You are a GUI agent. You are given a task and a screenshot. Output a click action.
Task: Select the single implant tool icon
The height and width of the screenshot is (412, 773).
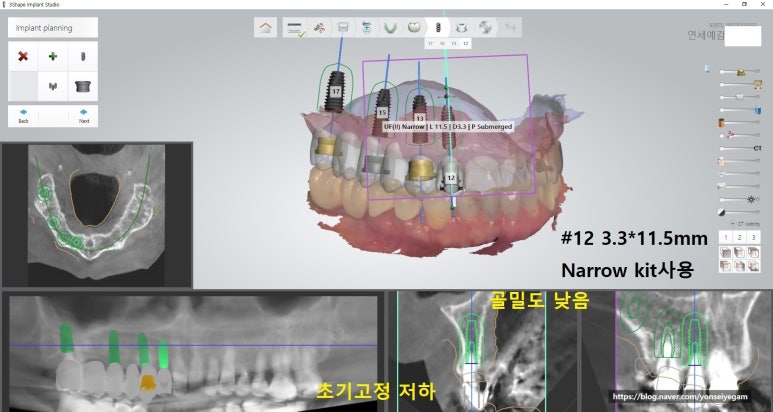(x=83, y=56)
